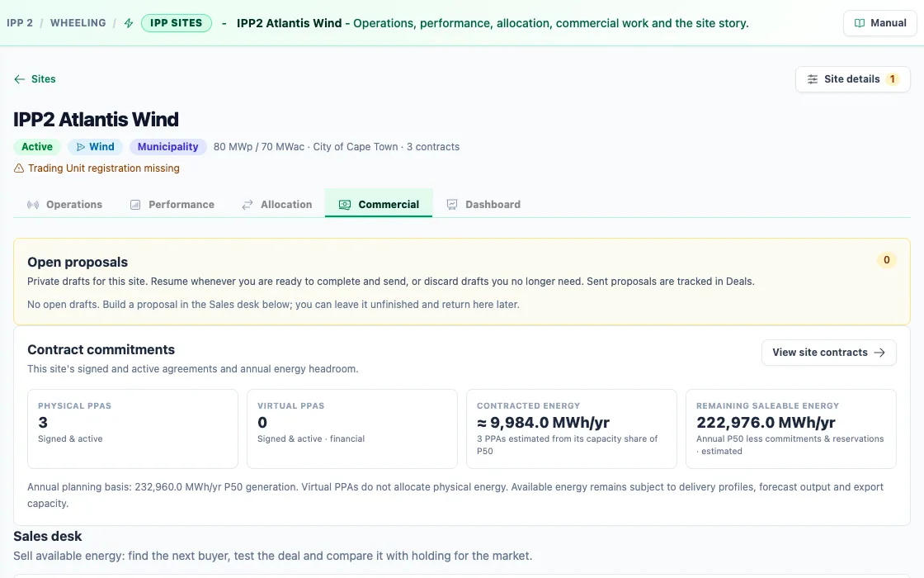Viewport: 924px width, 578px height.
Task: Click the Performance tab chart icon
Action: coord(135,205)
